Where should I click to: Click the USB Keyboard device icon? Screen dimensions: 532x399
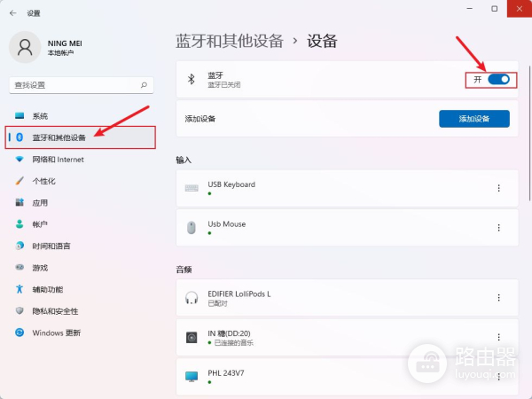[x=192, y=188]
